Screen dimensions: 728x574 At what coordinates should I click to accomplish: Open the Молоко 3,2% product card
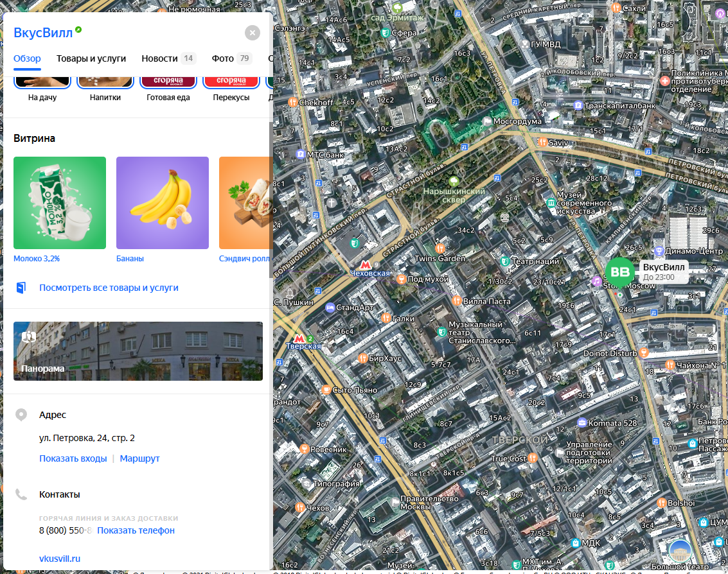[59, 203]
